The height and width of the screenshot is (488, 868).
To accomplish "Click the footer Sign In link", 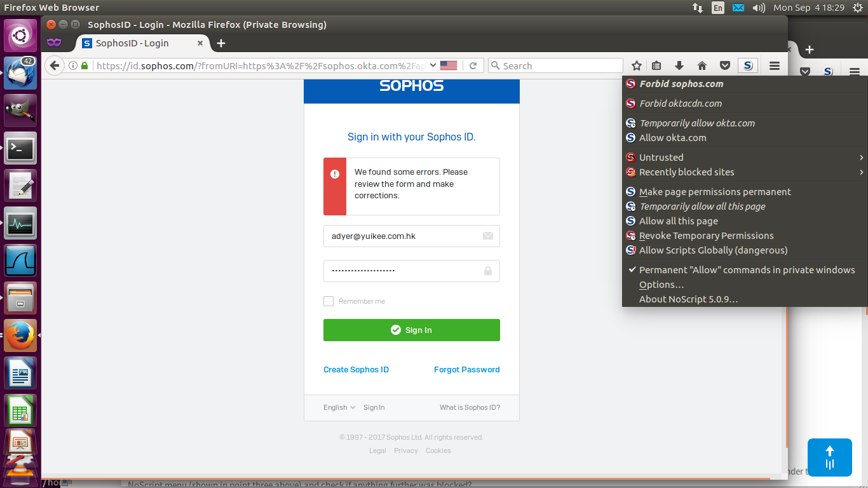I will (374, 407).
